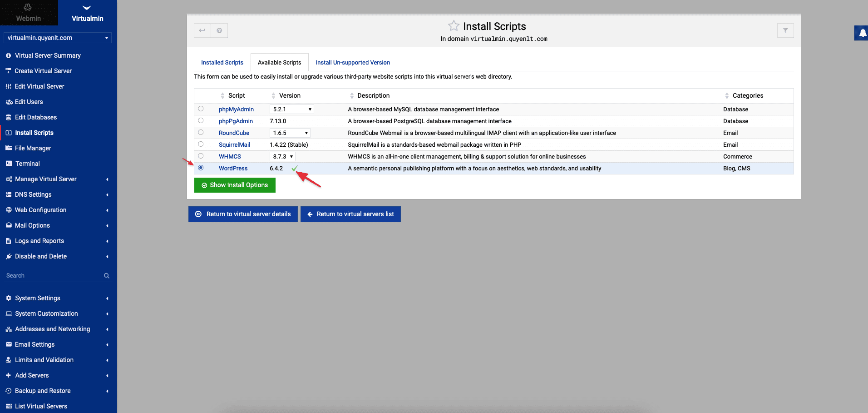868x413 pixels.
Task: Open the virtualmin.quyenlt.com domain selector
Action: pos(57,38)
